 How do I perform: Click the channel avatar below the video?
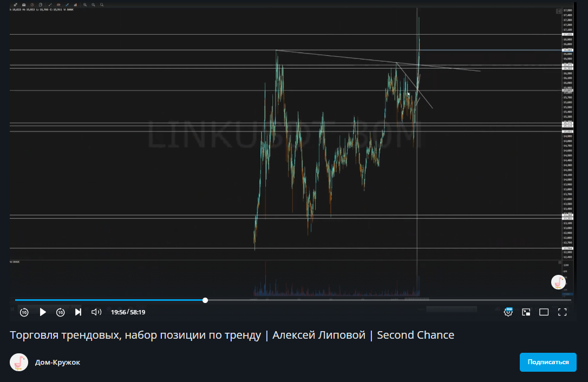click(x=19, y=362)
